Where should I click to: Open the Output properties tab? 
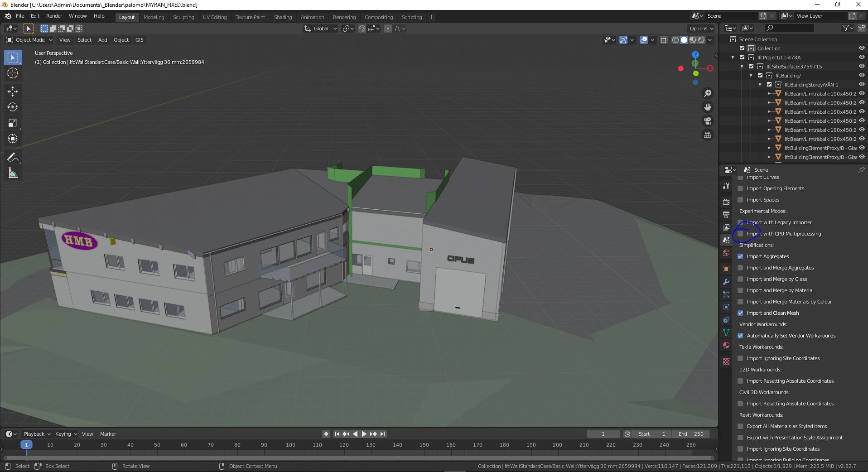click(726, 214)
